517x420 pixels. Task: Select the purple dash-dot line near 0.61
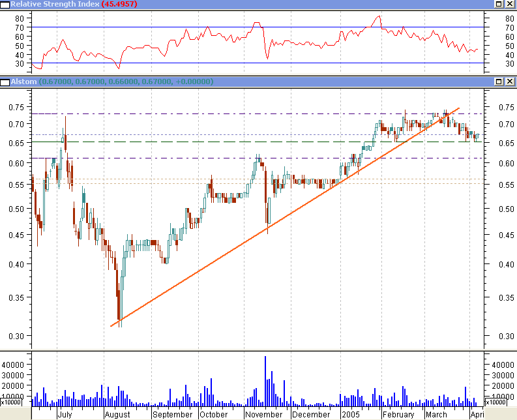click(257, 158)
